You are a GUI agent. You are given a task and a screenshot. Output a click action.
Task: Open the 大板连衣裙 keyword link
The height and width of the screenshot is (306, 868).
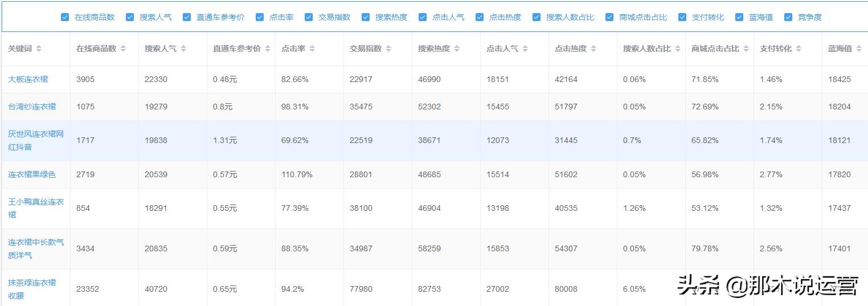[28, 79]
